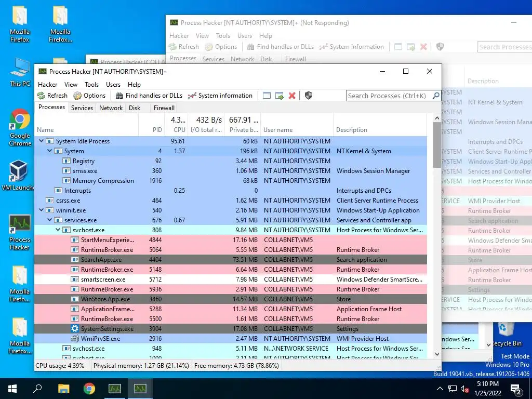This screenshot has width=532, height=399.
Task: Open the Windows Start button
Action: coord(12,389)
